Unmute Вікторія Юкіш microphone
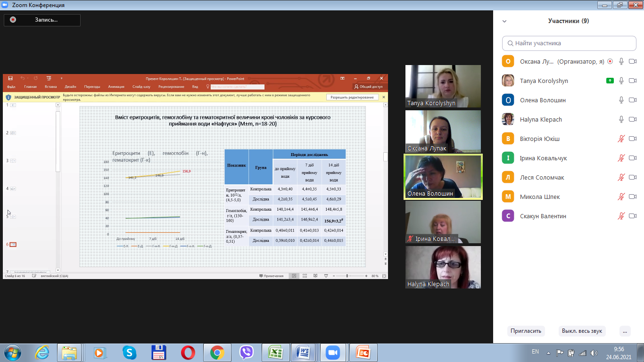 621,139
